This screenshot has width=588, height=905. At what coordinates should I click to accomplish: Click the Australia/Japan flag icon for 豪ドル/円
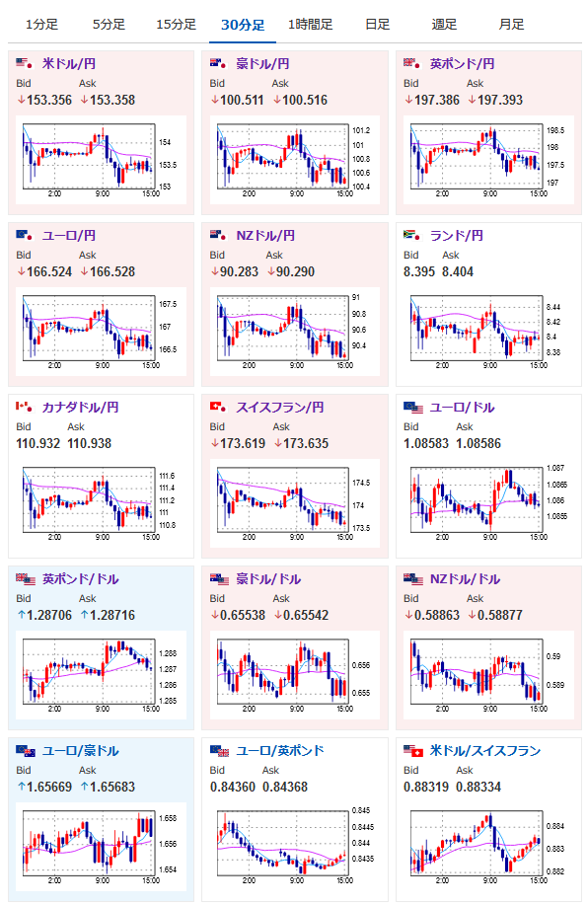click(x=218, y=63)
